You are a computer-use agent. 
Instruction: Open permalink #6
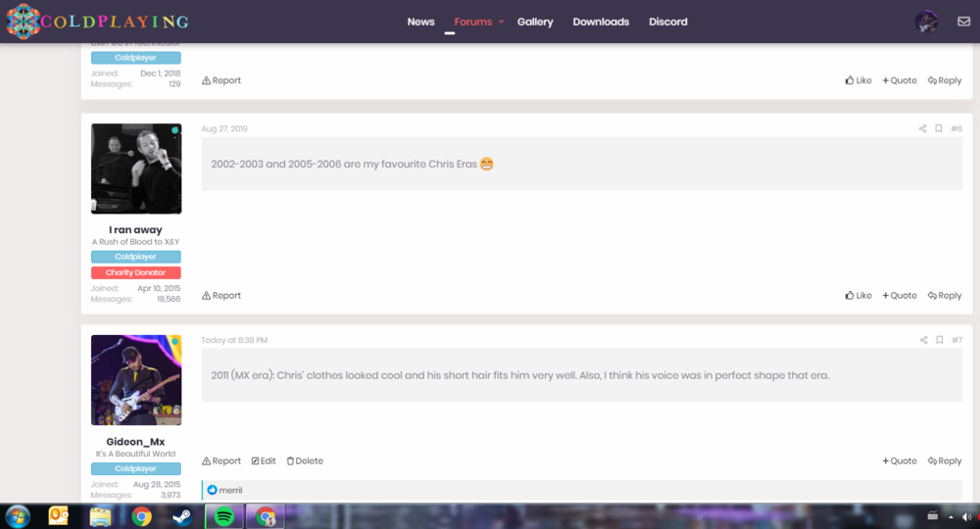click(x=956, y=128)
